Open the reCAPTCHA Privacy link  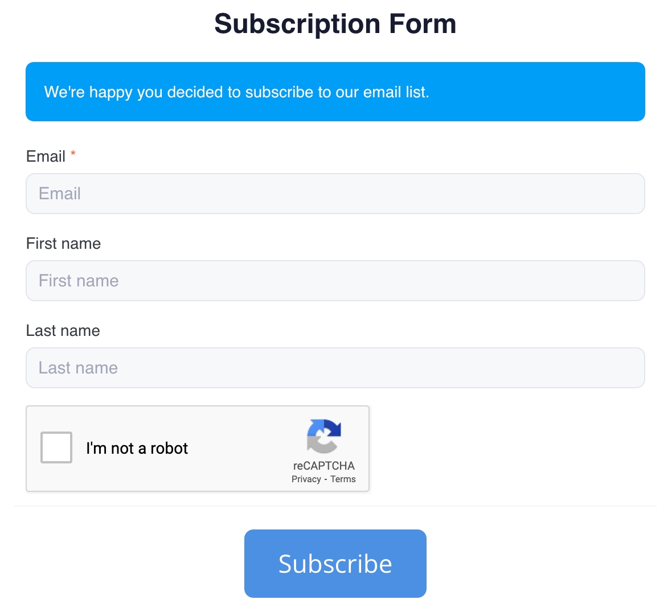(306, 479)
